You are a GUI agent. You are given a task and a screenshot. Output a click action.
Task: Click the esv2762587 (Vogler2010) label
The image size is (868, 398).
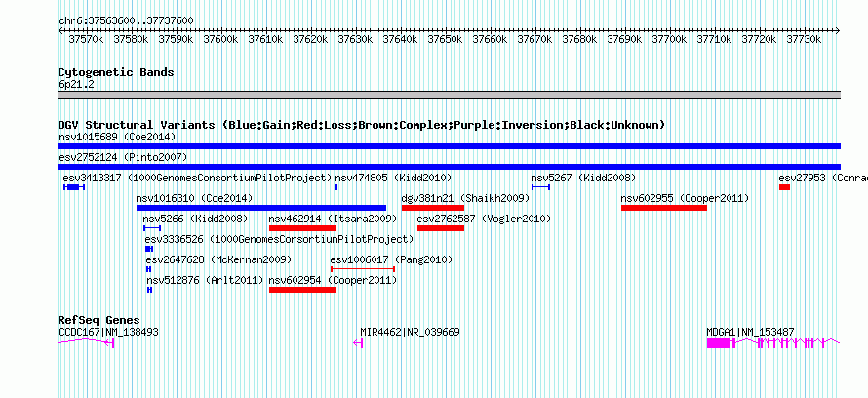[x=485, y=219]
